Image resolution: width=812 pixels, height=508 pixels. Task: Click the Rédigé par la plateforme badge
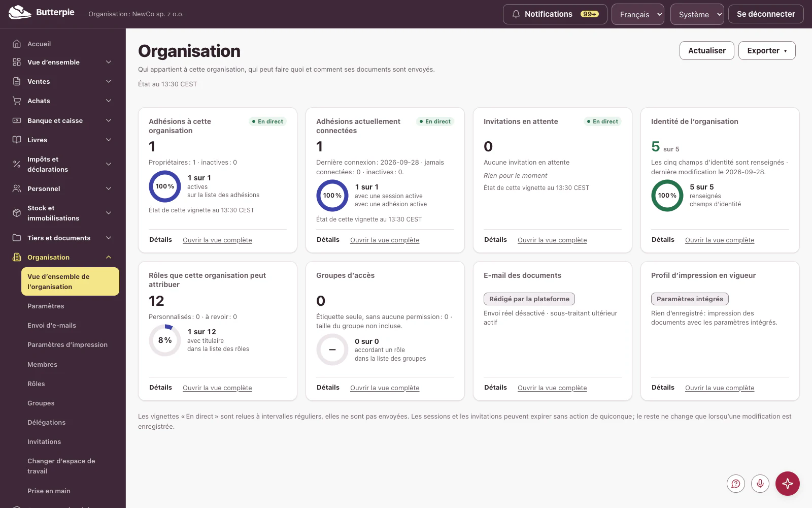point(529,299)
